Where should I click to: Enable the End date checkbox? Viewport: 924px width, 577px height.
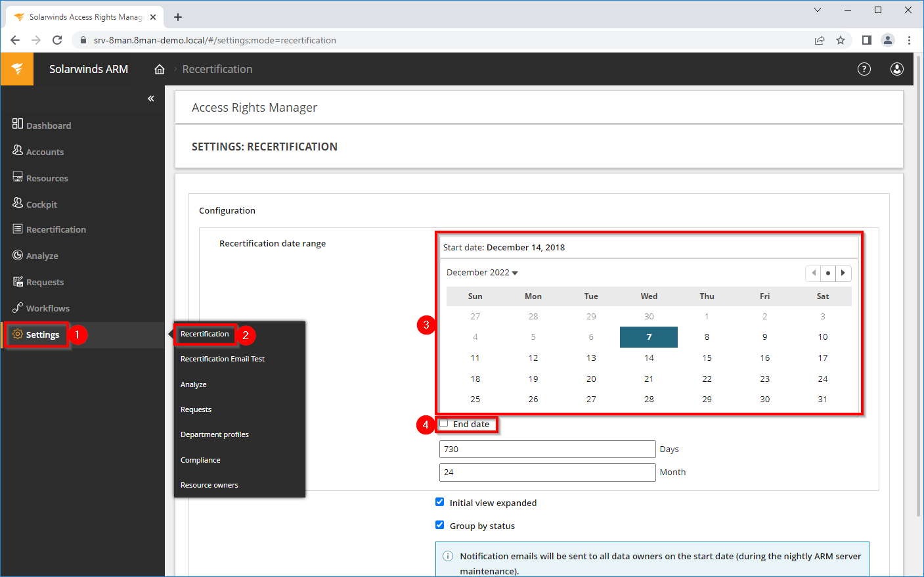coord(444,424)
